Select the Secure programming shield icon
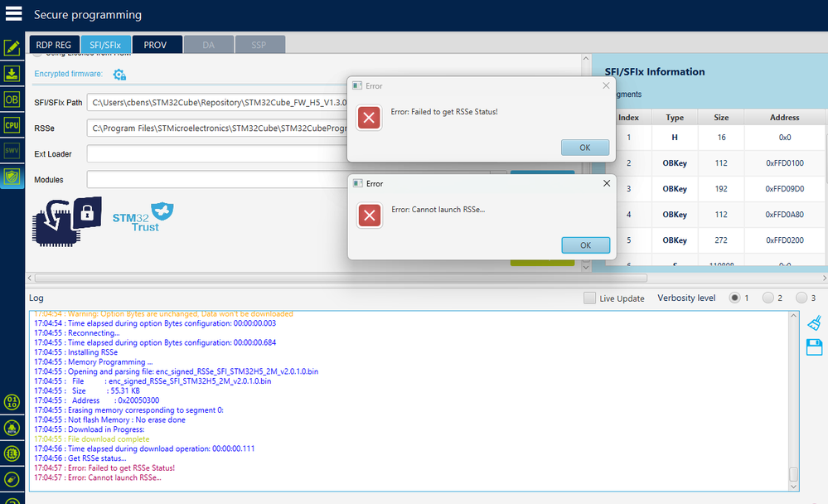Image resolution: width=828 pixels, height=504 pixels. click(12, 177)
